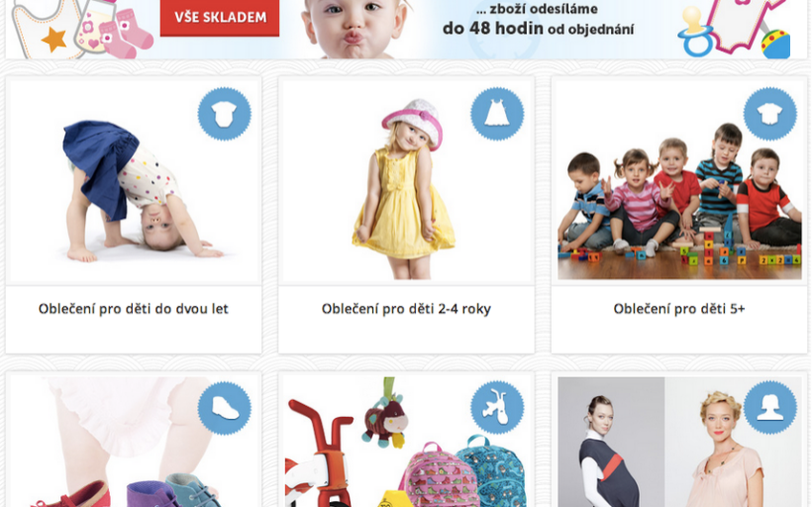This screenshot has width=812, height=507.
Task: Click the kissing baby face in banner
Action: (355, 27)
